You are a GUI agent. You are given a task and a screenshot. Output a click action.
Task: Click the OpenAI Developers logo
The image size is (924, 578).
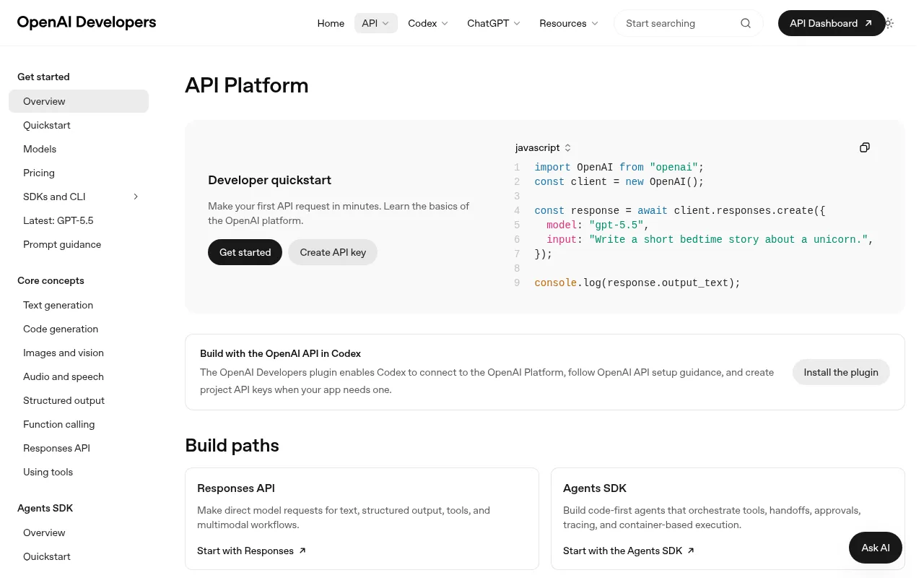point(87,22)
